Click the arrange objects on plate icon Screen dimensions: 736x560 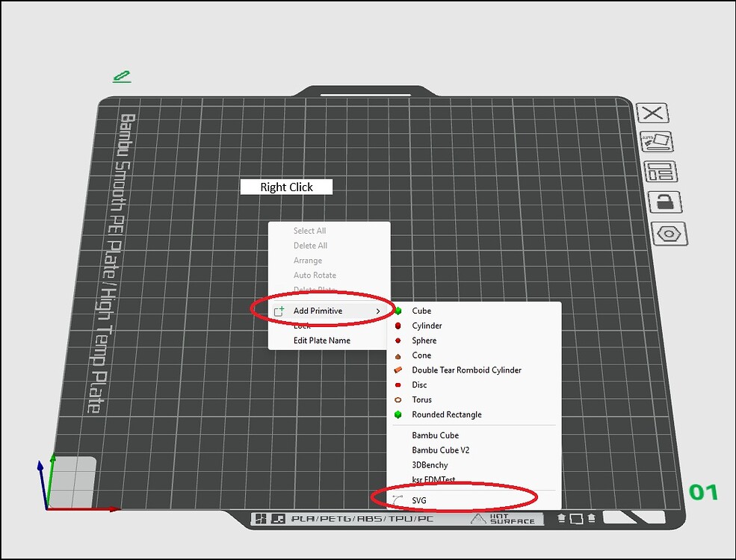point(661,171)
